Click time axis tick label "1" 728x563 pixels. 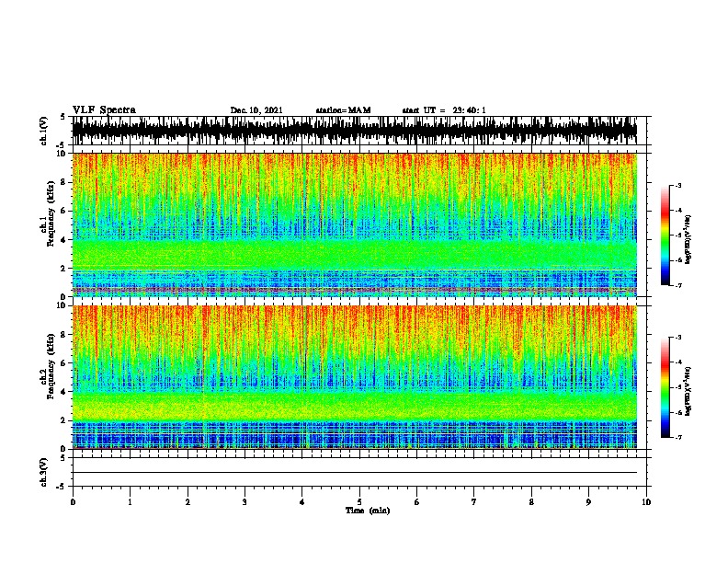130,502
